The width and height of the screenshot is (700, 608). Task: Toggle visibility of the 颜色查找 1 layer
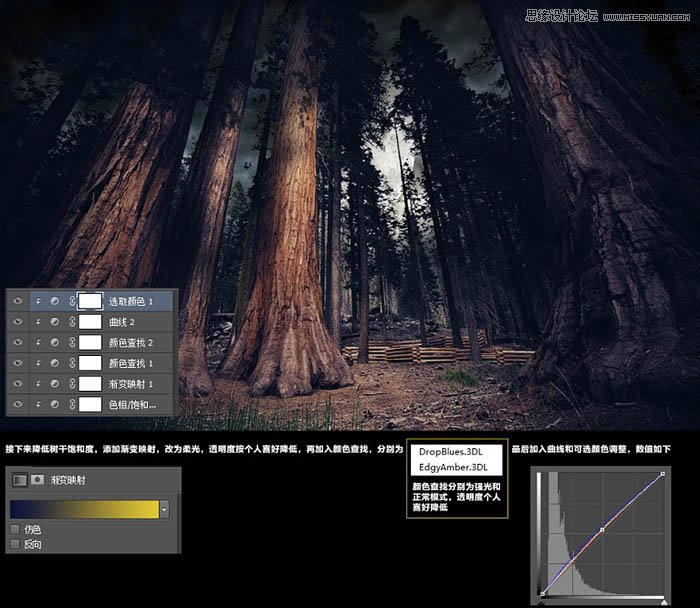[x=18, y=362]
